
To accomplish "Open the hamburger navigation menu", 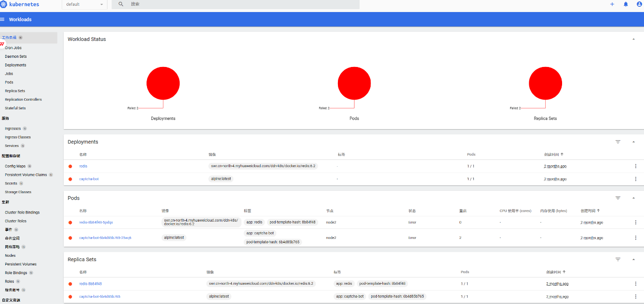I will pos(2,20).
